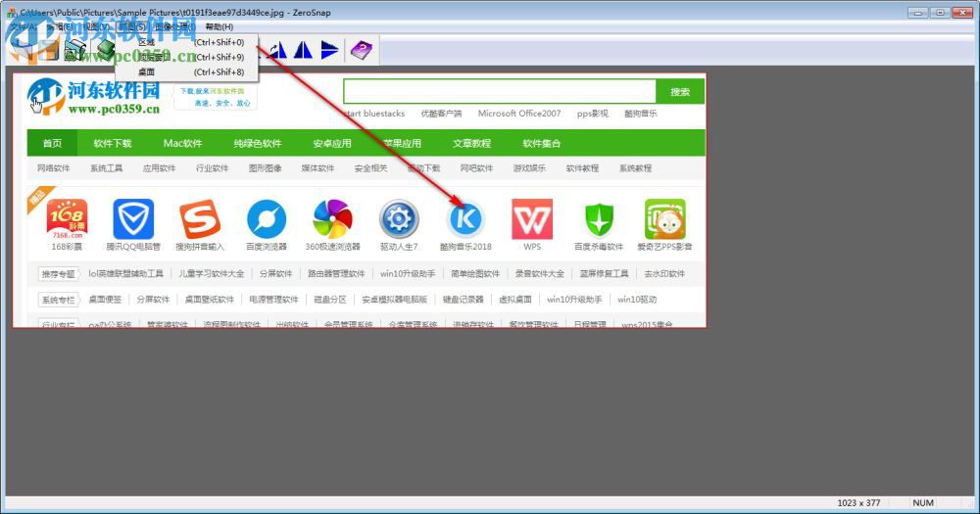The width and height of the screenshot is (980, 514).
Task: Click the 酷狗音乐 hot search link
Action: pyautogui.click(x=641, y=114)
